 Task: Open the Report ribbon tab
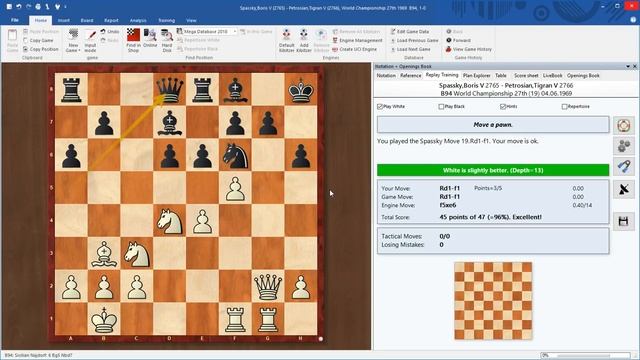pyautogui.click(x=111, y=20)
